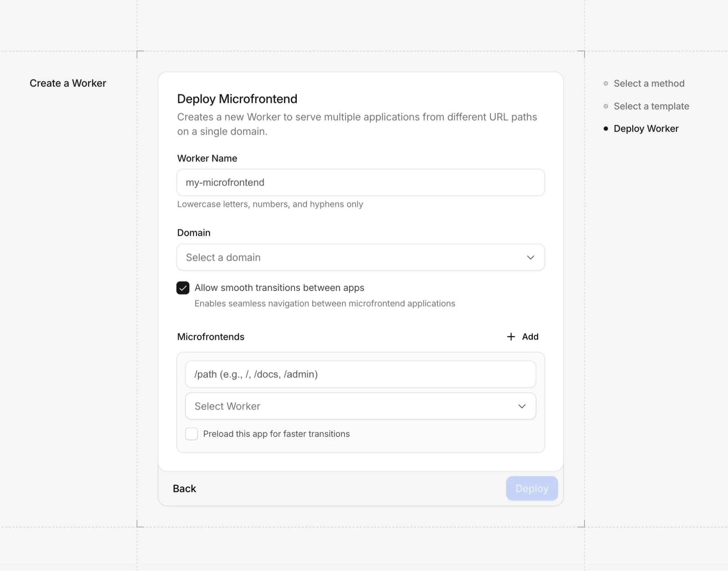
Task: Click the hollow bullet beside Select a template
Action: pyautogui.click(x=605, y=106)
